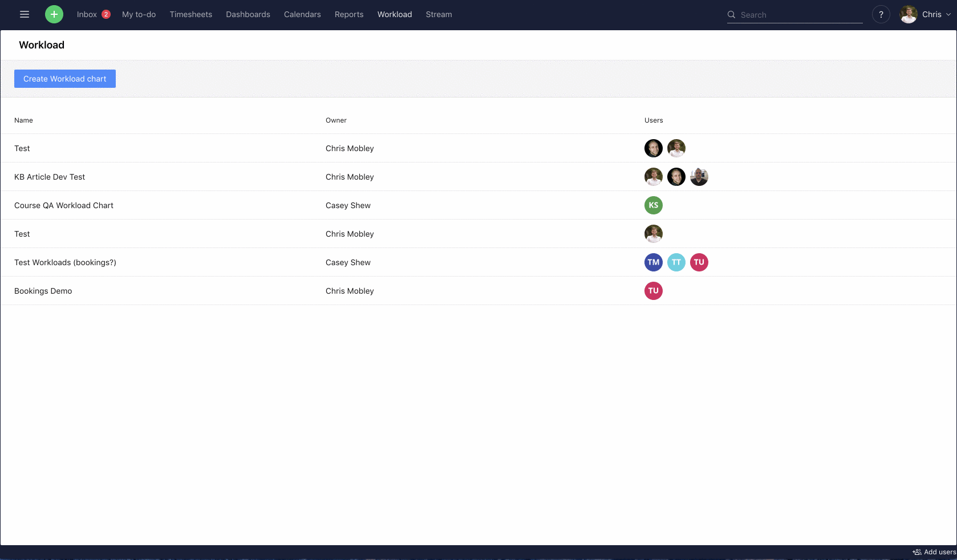Open the Timesheets section

pos(190,14)
